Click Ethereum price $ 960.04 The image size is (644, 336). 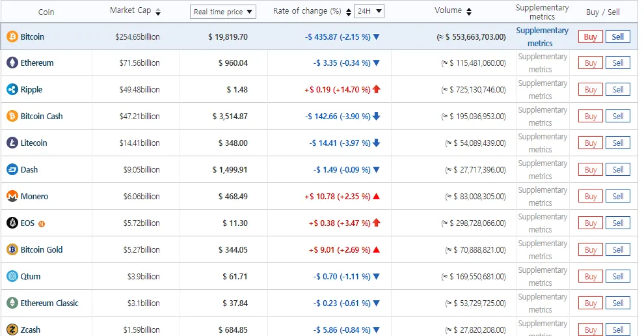(233, 63)
